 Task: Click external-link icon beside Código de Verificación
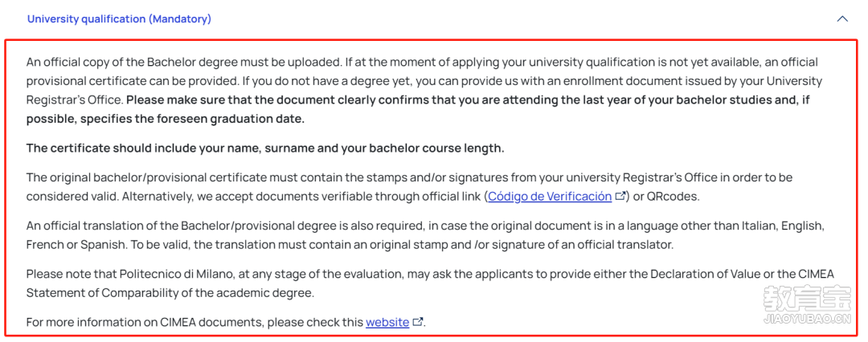tap(620, 196)
